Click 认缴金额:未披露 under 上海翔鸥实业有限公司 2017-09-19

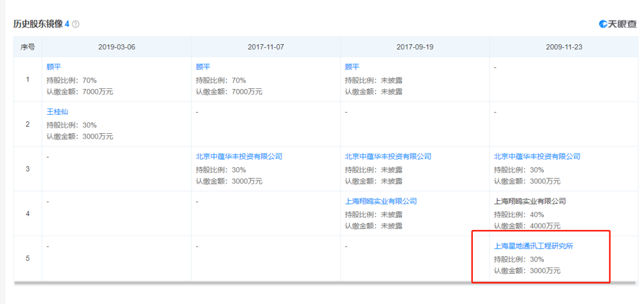click(x=373, y=226)
